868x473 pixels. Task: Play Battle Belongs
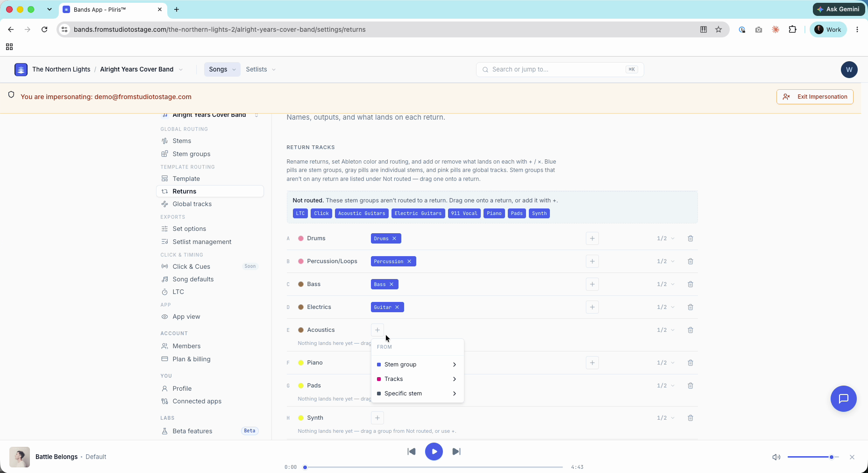tap(434, 451)
